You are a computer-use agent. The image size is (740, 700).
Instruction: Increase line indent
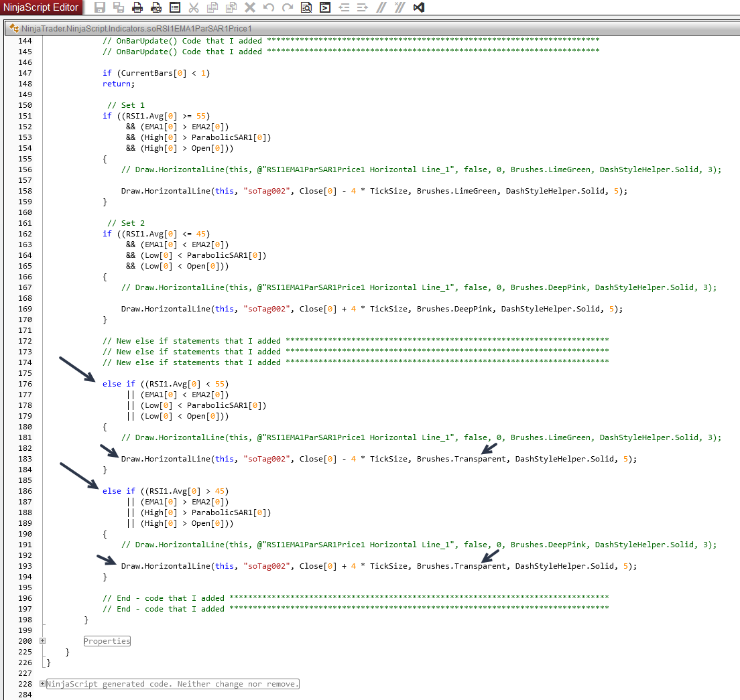(x=363, y=7)
